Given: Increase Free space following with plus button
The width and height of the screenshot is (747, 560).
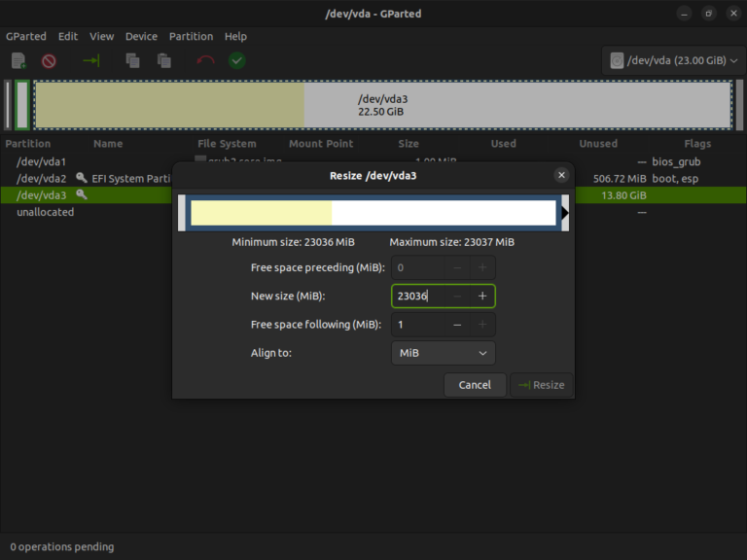Looking at the screenshot, I should tap(482, 325).
